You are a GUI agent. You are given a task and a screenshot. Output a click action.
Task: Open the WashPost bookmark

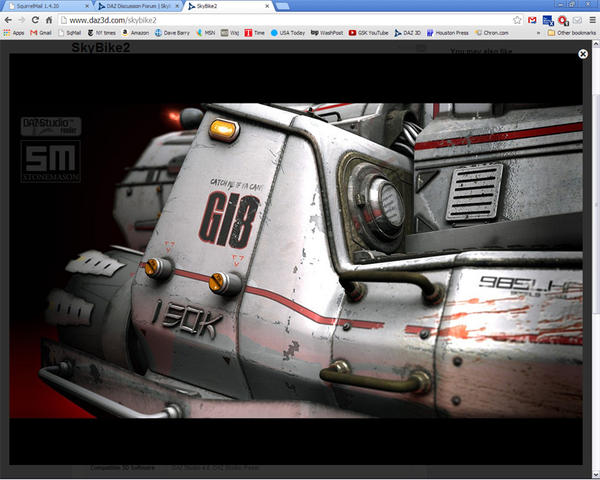pos(327,33)
